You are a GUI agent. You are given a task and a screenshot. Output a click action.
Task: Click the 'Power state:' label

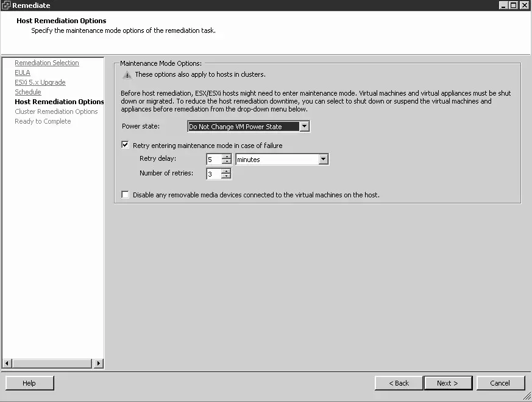(141, 126)
